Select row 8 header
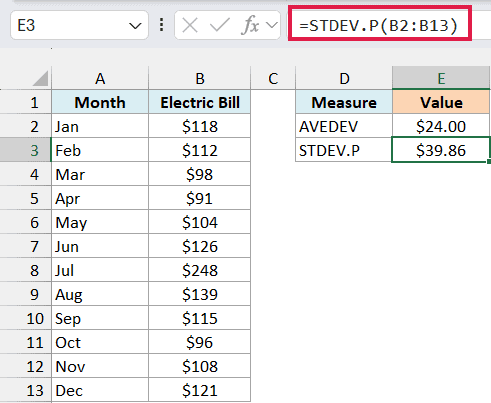 pos(26,270)
